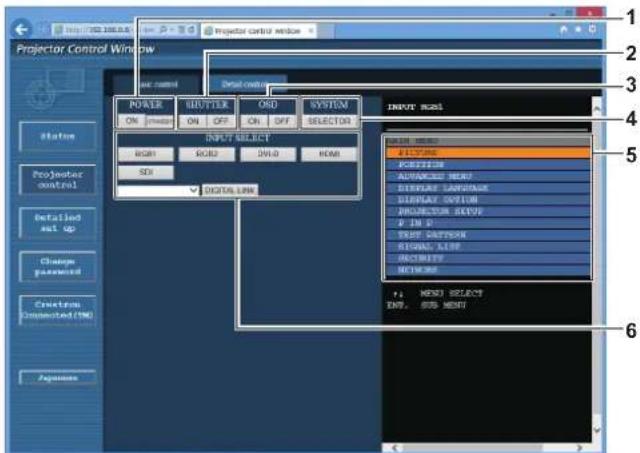640x453 pixels.
Task: Switch to the Basic control tab
Action: click(x=157, y=84)
